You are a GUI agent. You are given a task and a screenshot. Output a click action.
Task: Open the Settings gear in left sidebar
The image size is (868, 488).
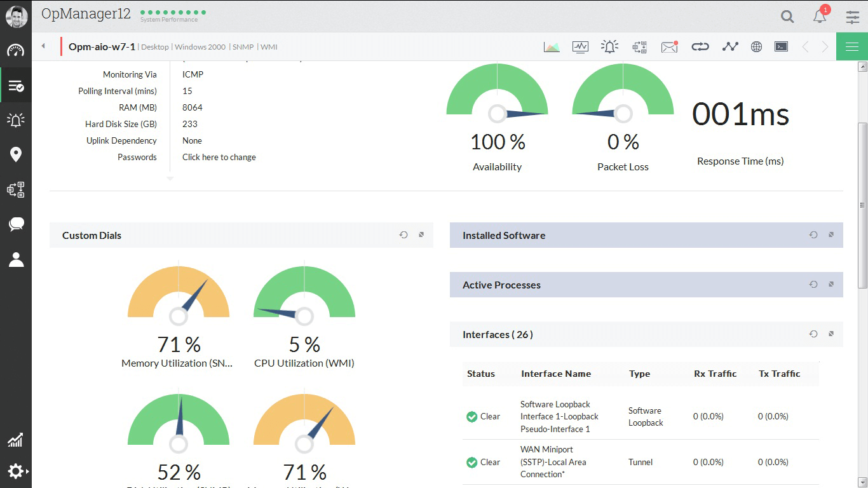[x=15, y=471]
